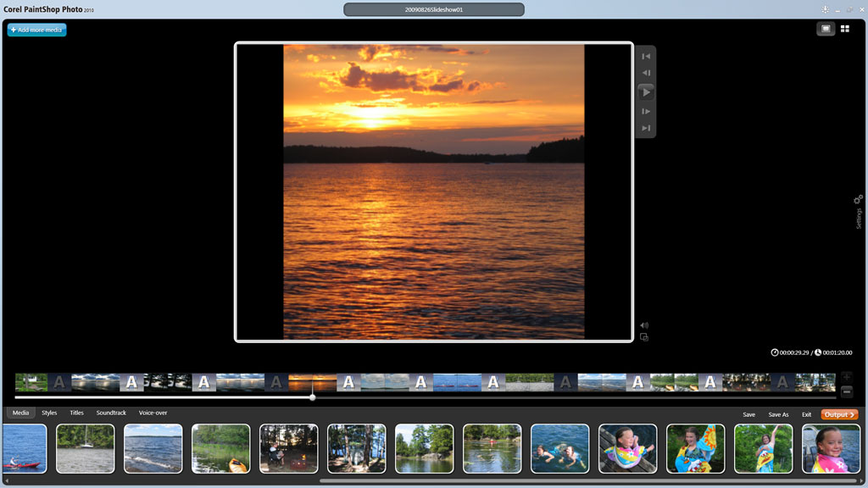Image resolution: width=868 pixels, height=488 pixels.
Task: Mute the preview audio with the speaker icon
Action: coord(644,324)
